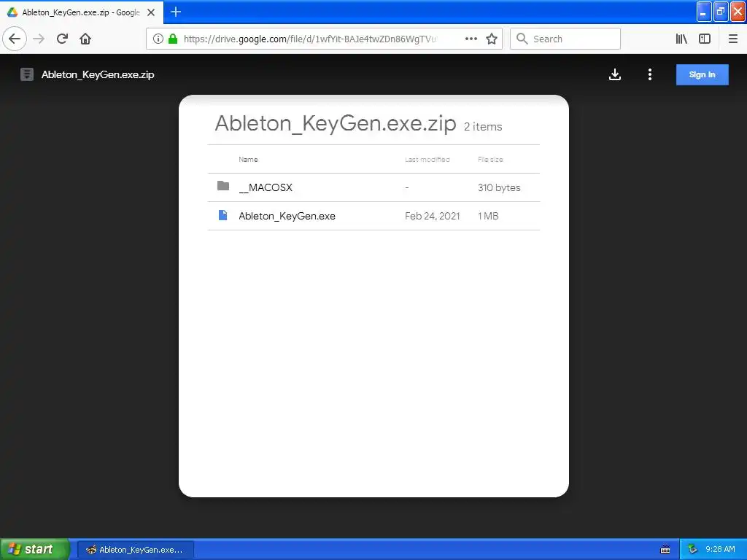Close the Ableton_KeyGen.exe.zip tab
The image size is (747, 560).
151,12
